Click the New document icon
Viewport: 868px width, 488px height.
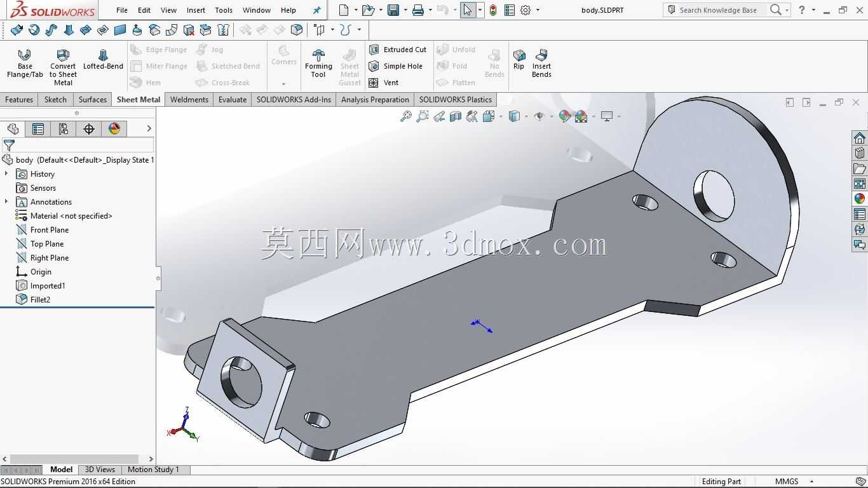coord(344,10)
